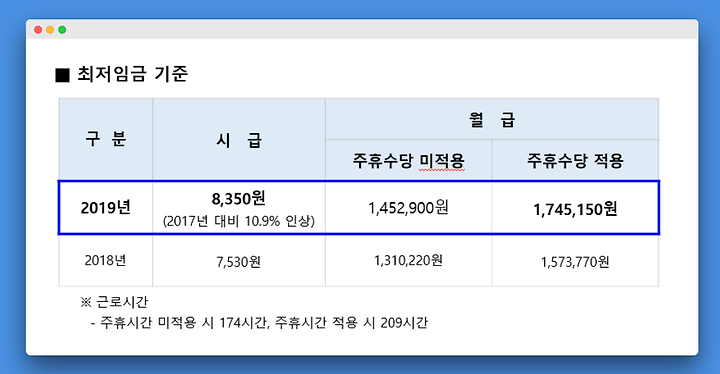Image resolution: width=720 pixels, height=374 pixels.
Task: Click the yellow minimize window button
Action: coord(50,30)
